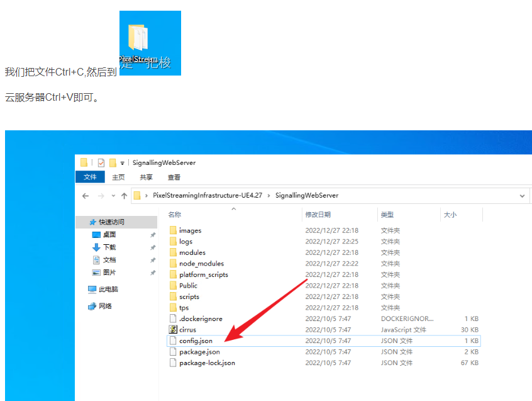This screenshot has height=401, width=532.
Task: Expand the first breadcrumb chevron in the address bar
Action: pos(147,196)
